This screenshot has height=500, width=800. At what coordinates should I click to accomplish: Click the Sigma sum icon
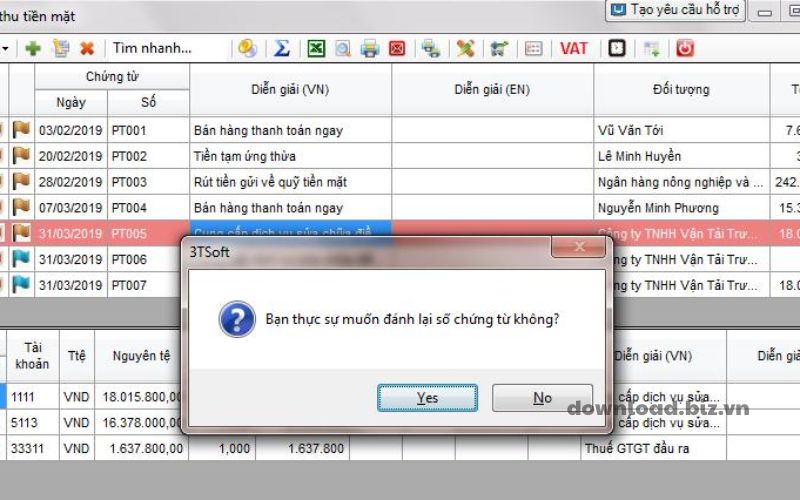282,48
